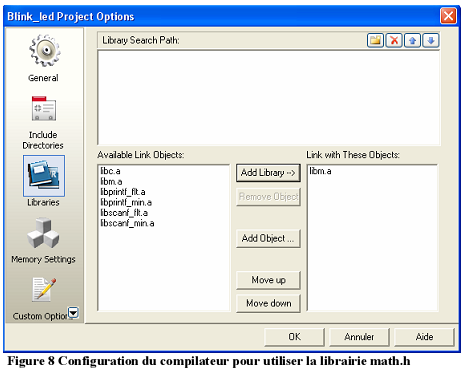Select libprintf_min.a in the available list
466x370 pixels.
point(126,202)
